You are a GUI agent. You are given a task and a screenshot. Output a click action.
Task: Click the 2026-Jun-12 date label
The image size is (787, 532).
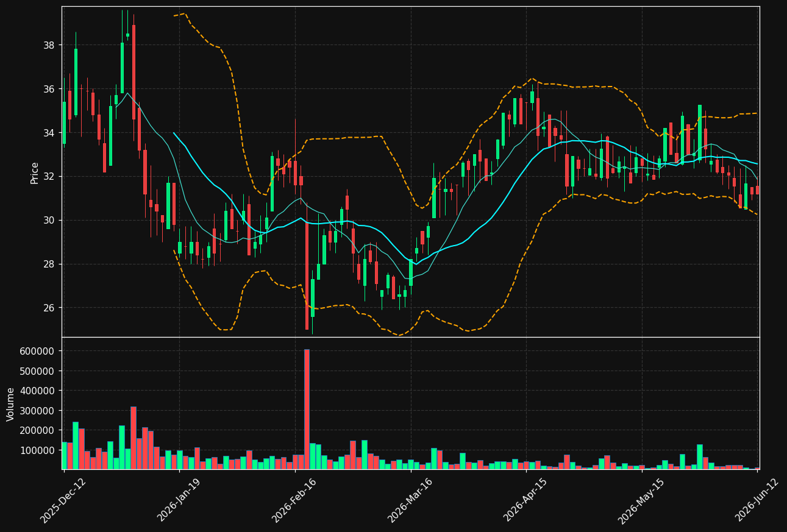pos(757,501)
